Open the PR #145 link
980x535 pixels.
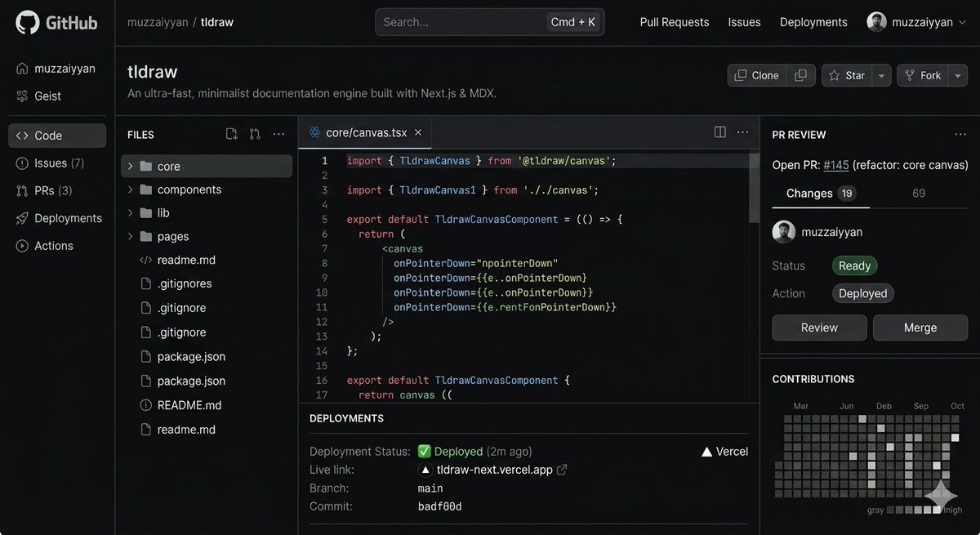coord(835,165)
